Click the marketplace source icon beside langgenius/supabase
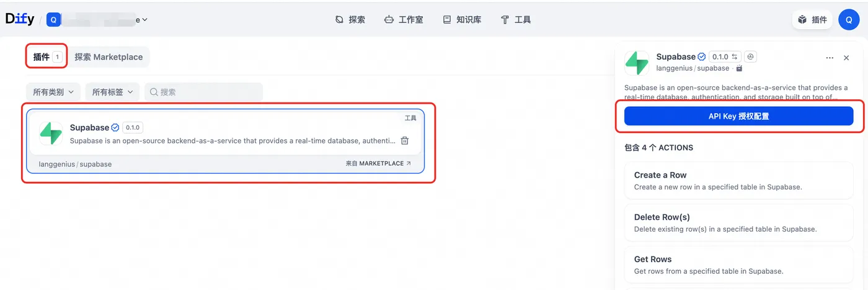 (739, 68)
